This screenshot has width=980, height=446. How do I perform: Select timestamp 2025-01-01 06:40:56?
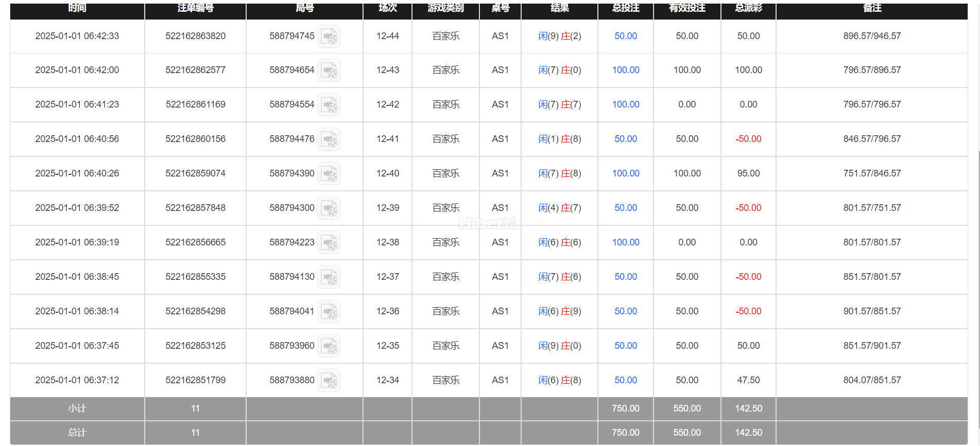(77, 139)
